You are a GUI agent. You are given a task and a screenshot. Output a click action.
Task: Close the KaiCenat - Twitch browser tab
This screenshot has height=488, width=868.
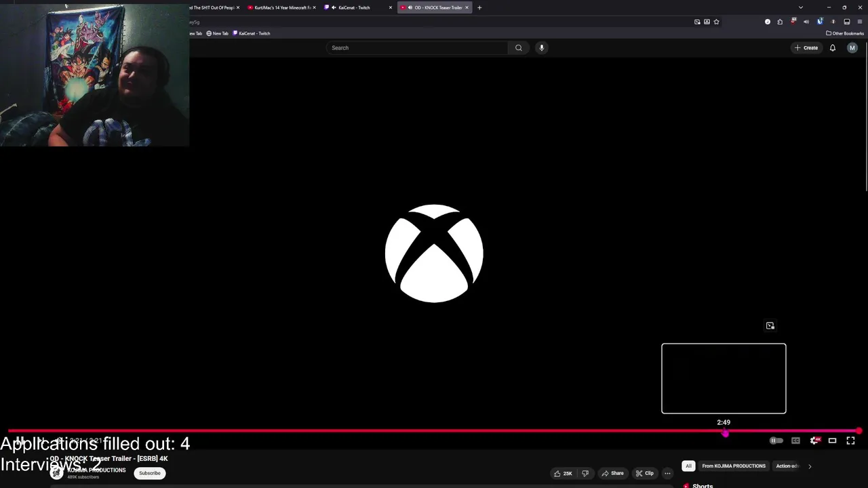coord(390,7)
